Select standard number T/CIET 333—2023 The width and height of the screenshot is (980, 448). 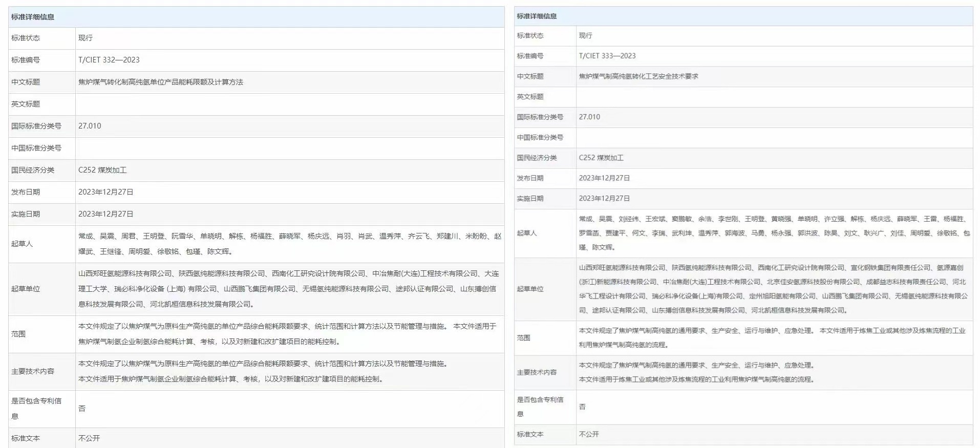pos(607,56)
